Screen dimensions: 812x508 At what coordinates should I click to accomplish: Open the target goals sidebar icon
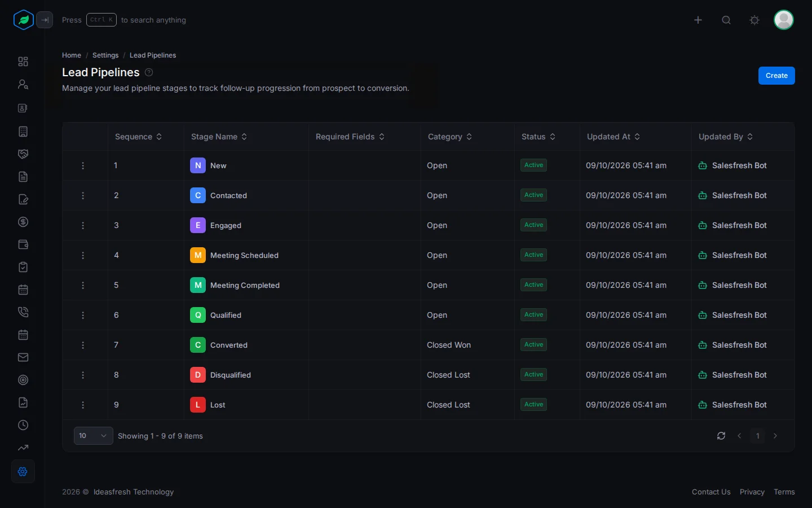pos(23,380)
